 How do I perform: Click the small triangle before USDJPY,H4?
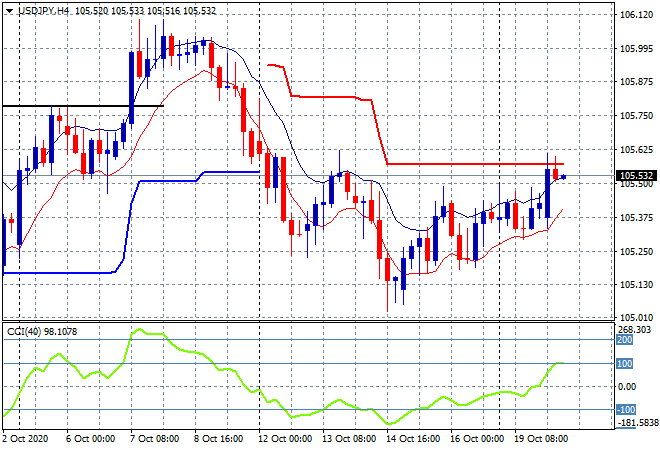pyautogui.click(x=7, y=9)
